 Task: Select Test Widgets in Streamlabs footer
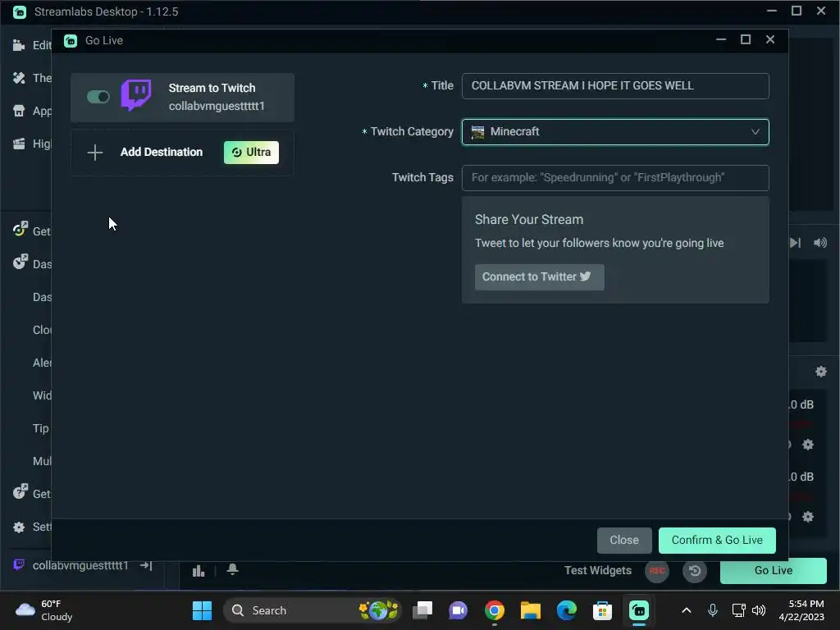coord(598,571)
